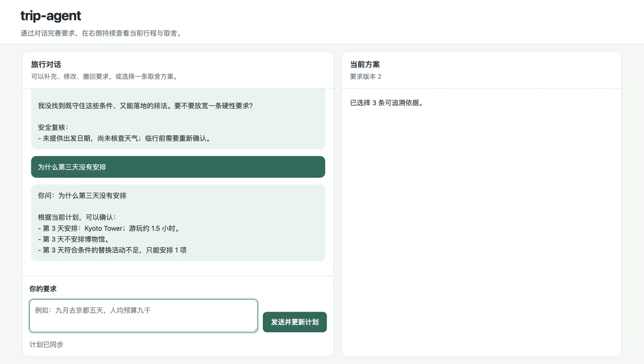This screenshot has height=364, width=644.
Task: Click the message 我没找到既守住这些条件
Action: tap(145, 106)
